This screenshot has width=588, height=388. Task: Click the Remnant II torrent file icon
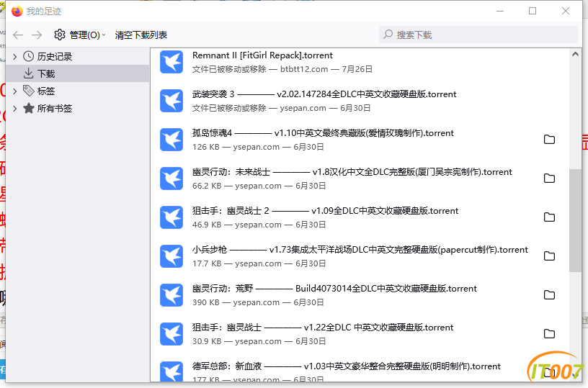(171, 62)
